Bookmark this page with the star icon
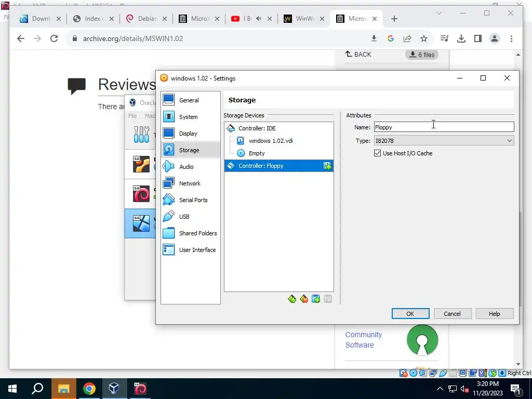This screenshot has width=532, height=399. 424,38
